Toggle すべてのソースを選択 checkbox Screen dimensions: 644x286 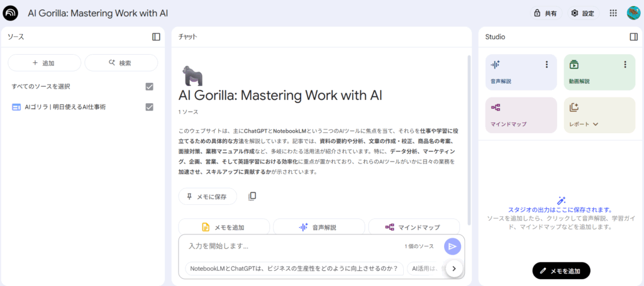150,87
